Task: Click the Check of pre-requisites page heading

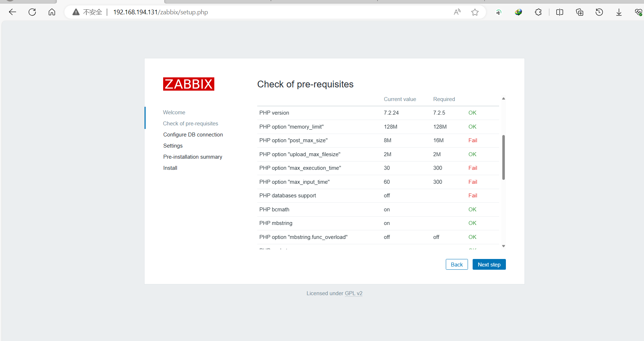Action: point(305,84)
